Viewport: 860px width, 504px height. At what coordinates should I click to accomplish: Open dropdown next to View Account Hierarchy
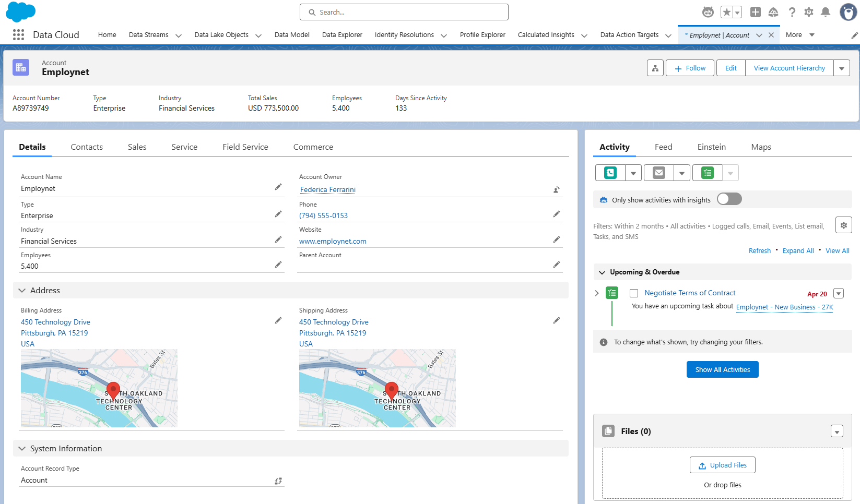point(841,68)
